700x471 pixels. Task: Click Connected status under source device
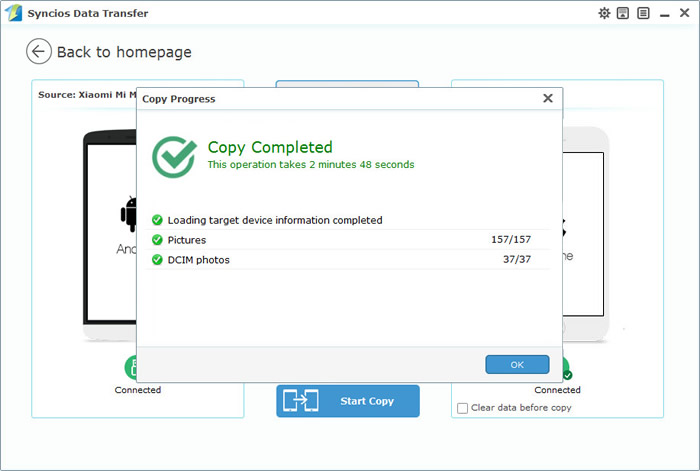[138, 390]
